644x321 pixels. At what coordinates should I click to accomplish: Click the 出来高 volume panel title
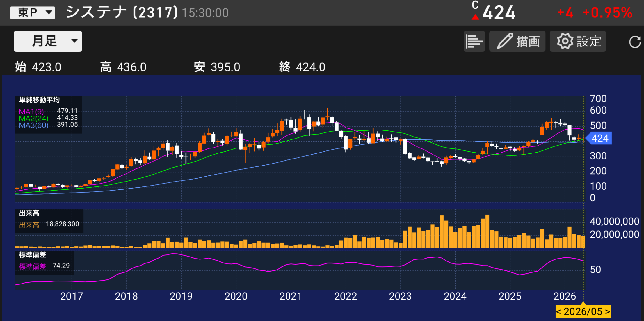point(29,213)
